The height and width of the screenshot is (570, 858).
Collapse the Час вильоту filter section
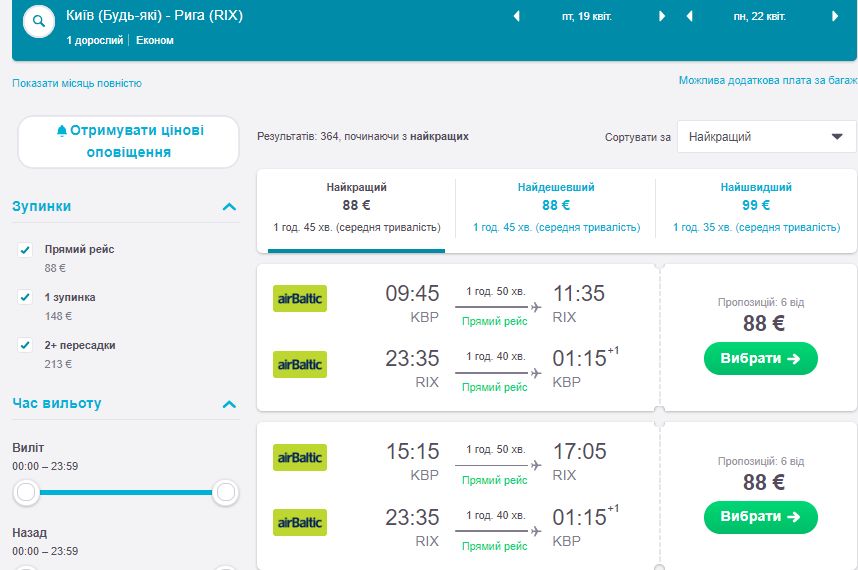[229, 404]
